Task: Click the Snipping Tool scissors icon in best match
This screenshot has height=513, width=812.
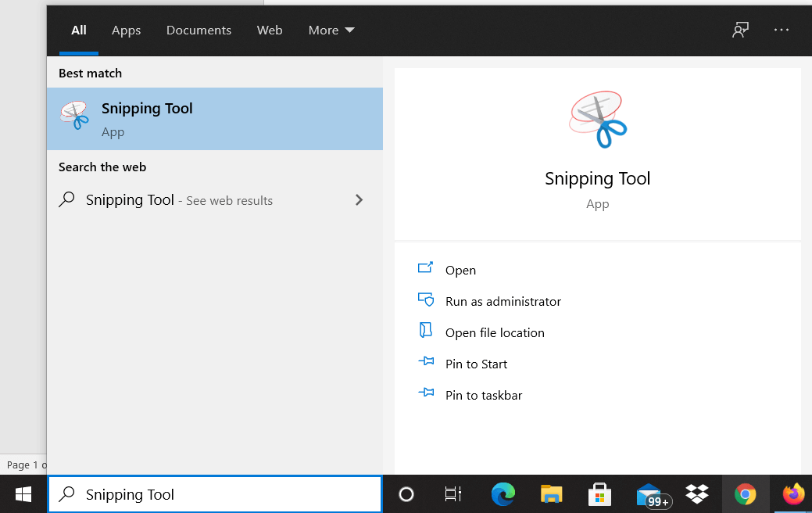Action: (x=74, y=116)
